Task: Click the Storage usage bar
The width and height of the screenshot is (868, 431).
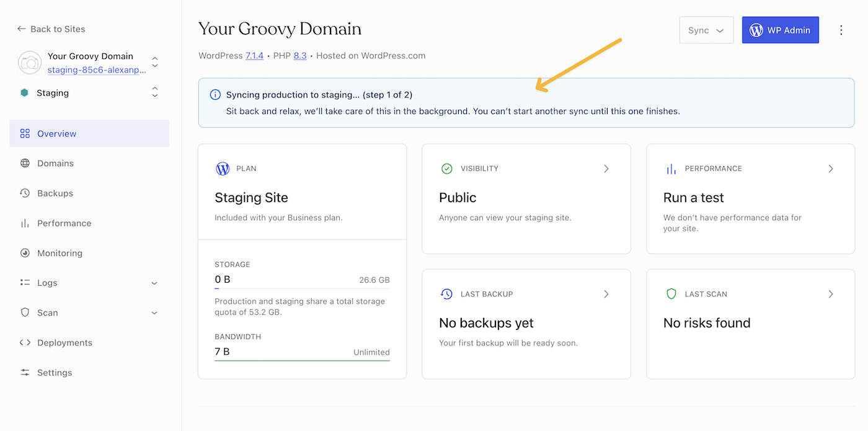Action: [302, 288]
